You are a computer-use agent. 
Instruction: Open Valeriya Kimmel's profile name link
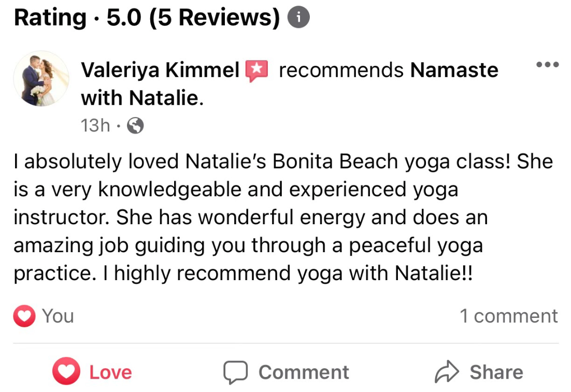coord(160,70)
